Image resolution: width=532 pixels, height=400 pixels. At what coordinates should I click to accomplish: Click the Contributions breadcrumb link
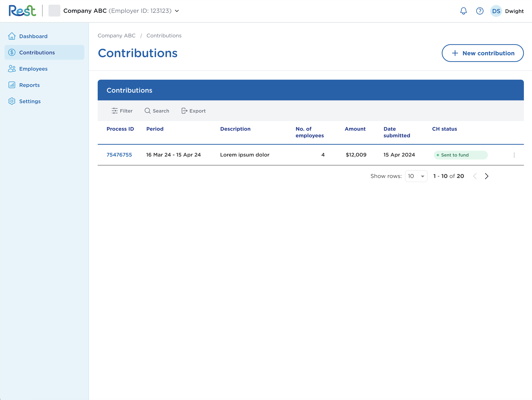tap(164, 36)
